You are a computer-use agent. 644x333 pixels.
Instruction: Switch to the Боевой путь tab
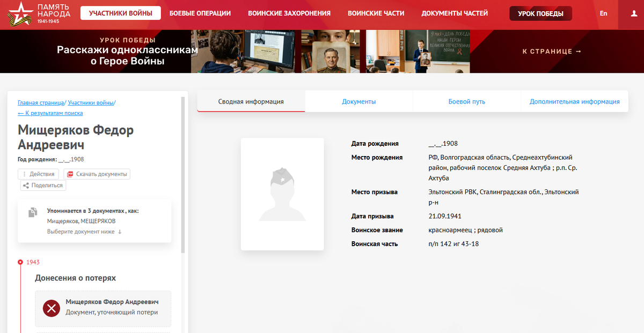[467, 101]
